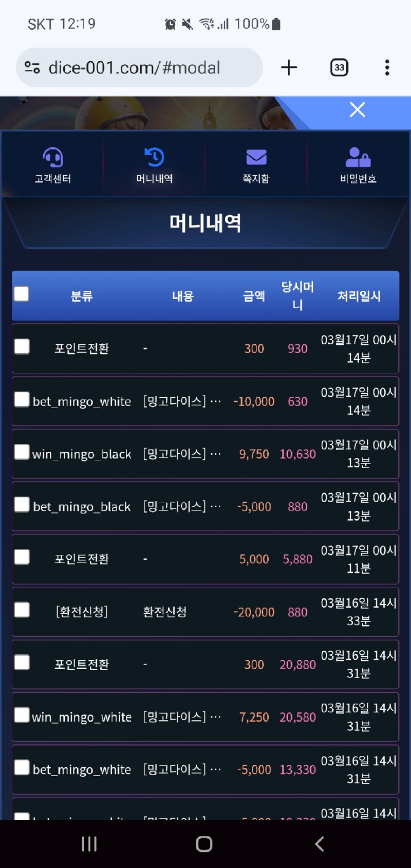Open the 고객센터 headset icon
The width and height of the screenshot is (411, 868).
tap(52, 158)
